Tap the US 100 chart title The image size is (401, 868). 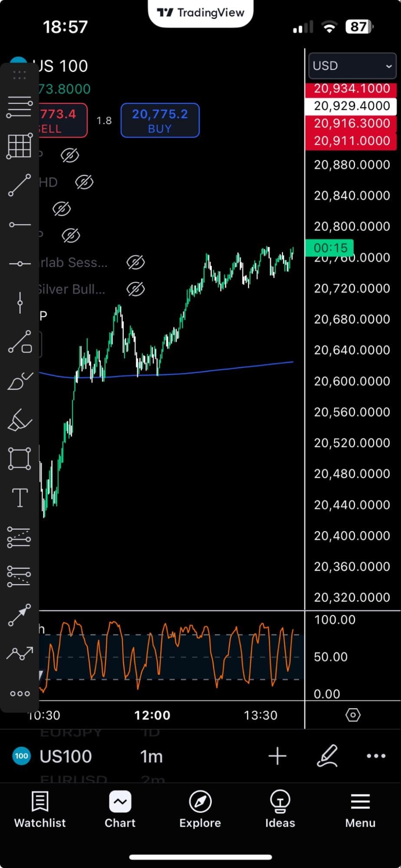tap(60, 66)
